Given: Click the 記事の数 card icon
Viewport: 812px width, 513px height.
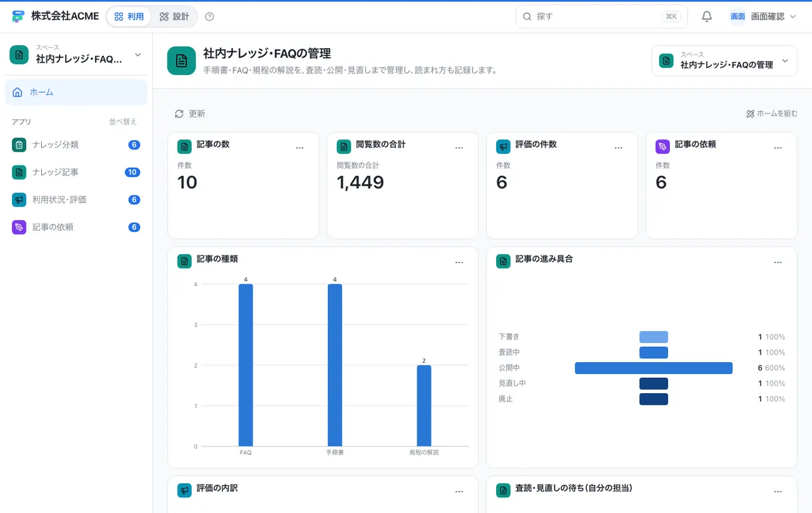Looking at the screenshot, I should pyautogui.click(x=184, y=147).
